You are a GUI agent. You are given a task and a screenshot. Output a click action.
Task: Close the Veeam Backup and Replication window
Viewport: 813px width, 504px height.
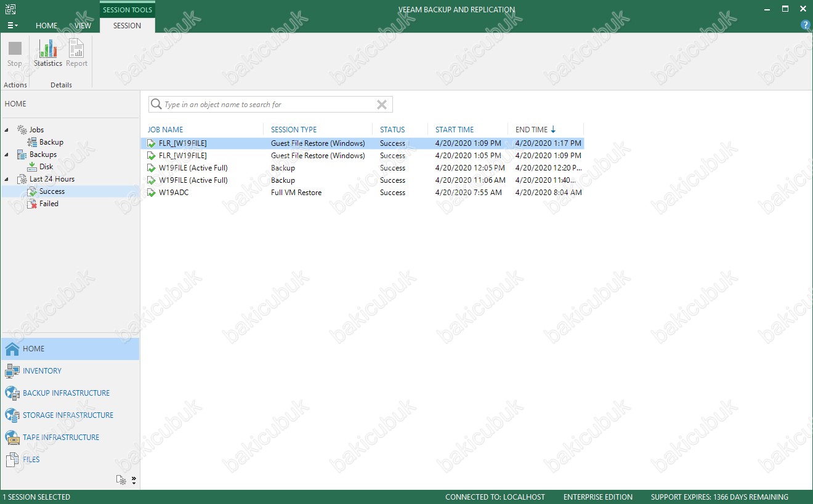(803, 9)
